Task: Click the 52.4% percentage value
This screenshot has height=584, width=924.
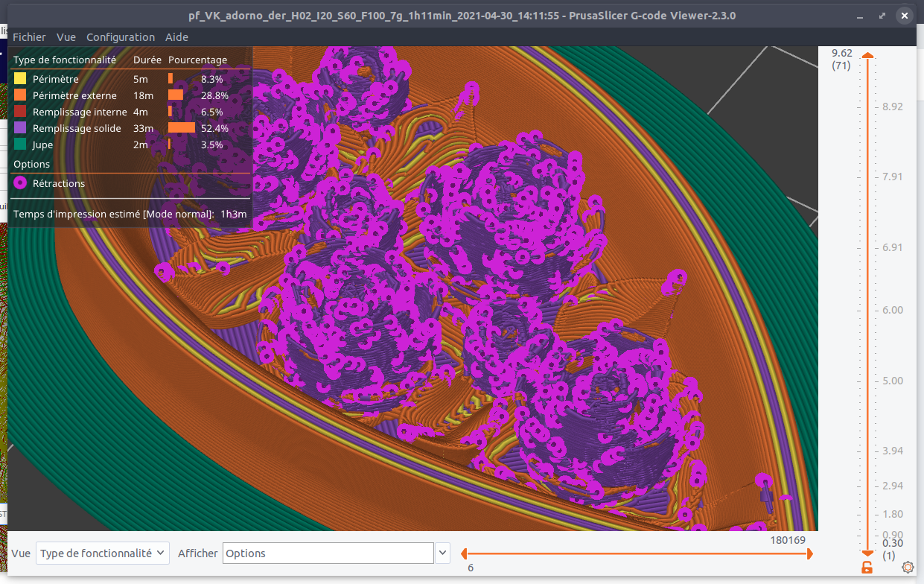Action: point(214,128)
